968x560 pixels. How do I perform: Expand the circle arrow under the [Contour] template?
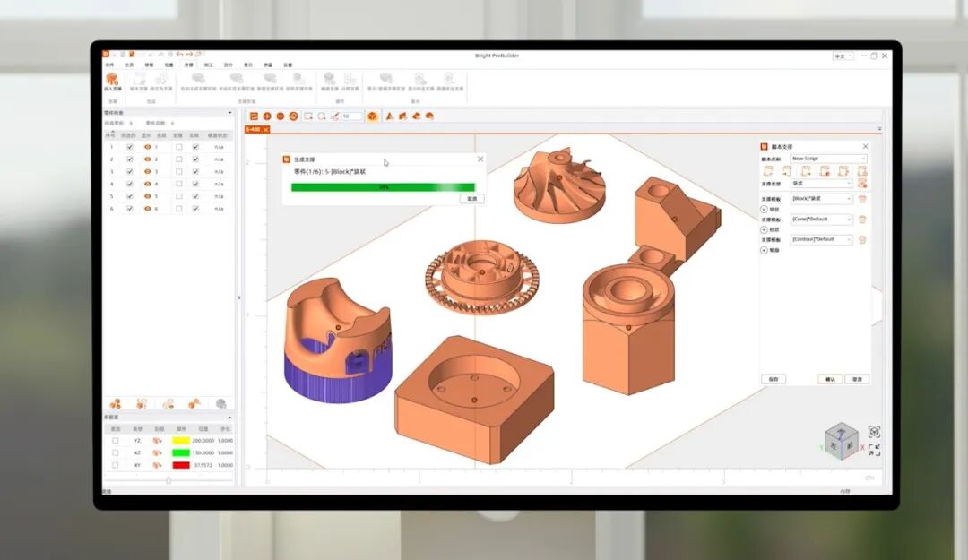pos(765,250)
